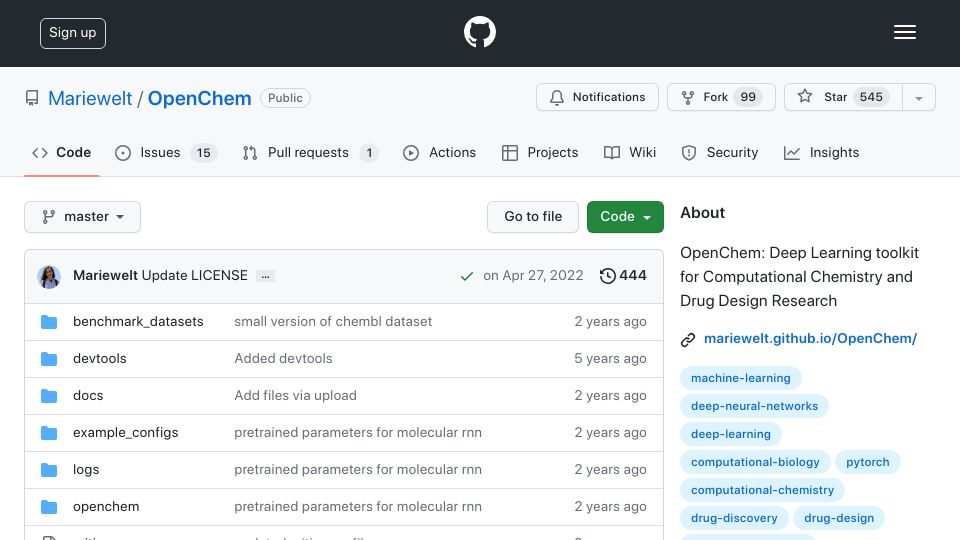This screenshot has height=540, width=960.
Task: Click the drug-design topic tag
Action: coord(839,518)
